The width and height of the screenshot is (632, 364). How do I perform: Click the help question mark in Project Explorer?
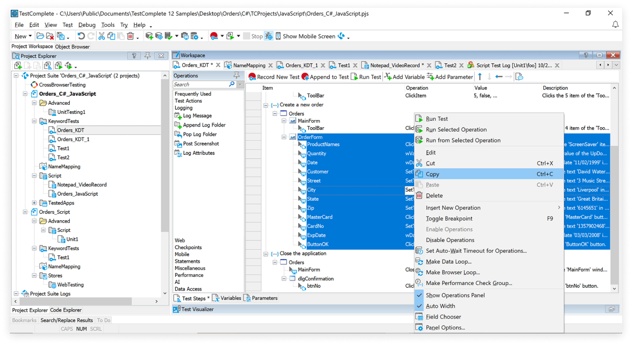click(134, 56)
